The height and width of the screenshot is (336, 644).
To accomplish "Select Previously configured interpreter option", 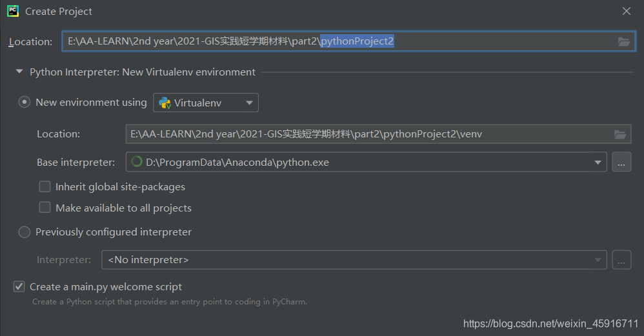I will pyautogui.click(x=25, y=232).
